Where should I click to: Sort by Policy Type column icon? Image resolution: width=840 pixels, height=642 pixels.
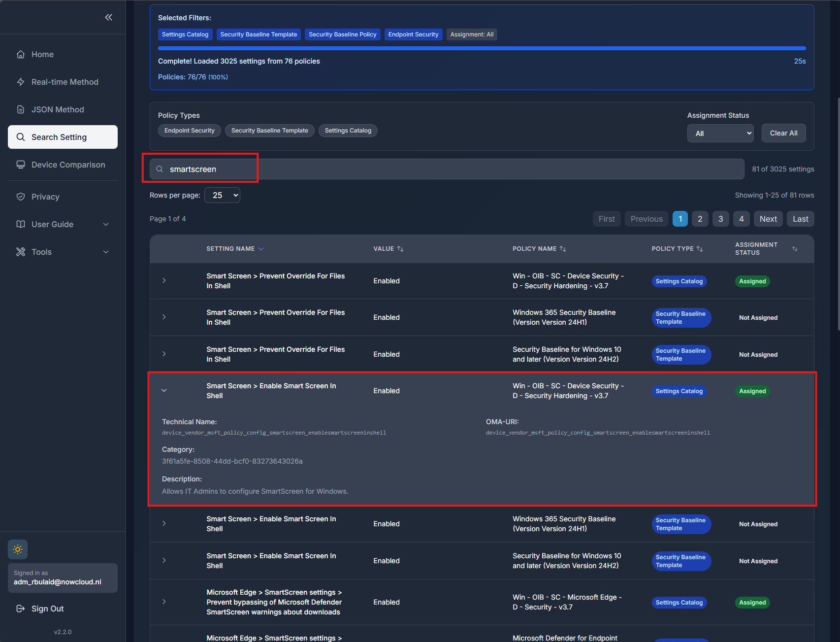point(700,249)
